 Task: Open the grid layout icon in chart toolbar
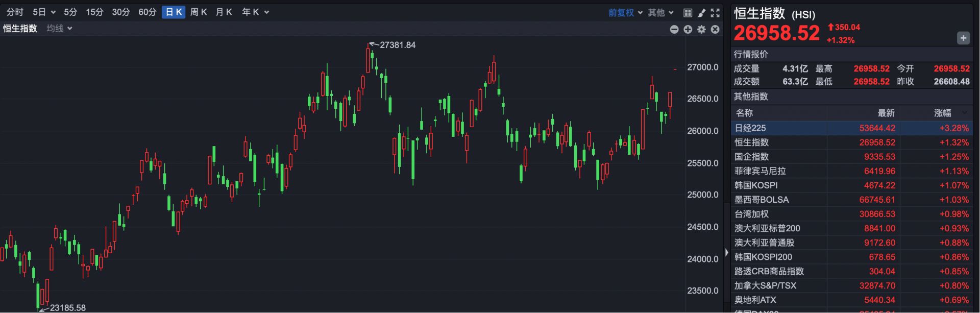pos(688,12)
